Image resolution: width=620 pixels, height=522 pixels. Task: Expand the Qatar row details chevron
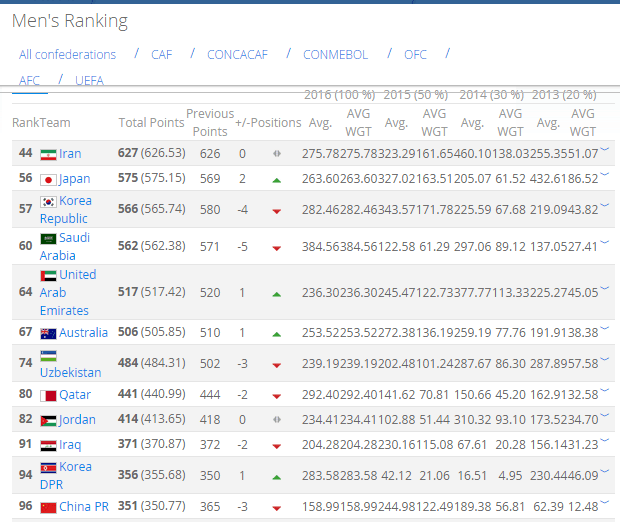(605, 391)
